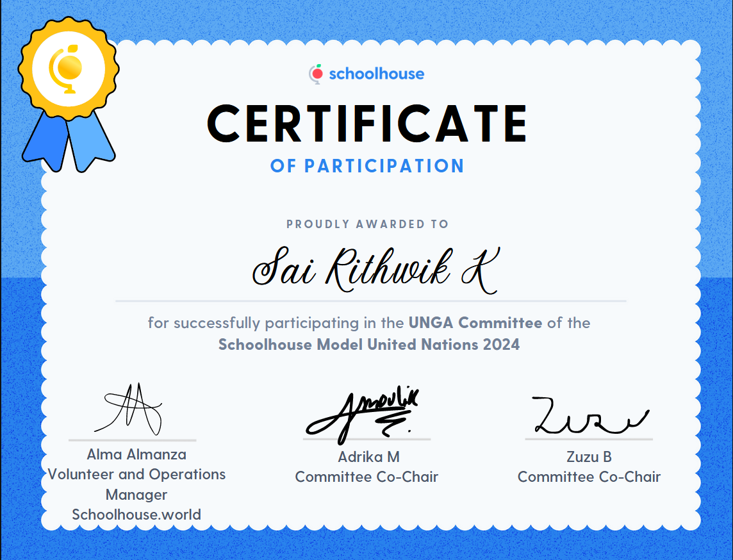Click the schoolhouse apple logo icon

[x=316, y=74]
